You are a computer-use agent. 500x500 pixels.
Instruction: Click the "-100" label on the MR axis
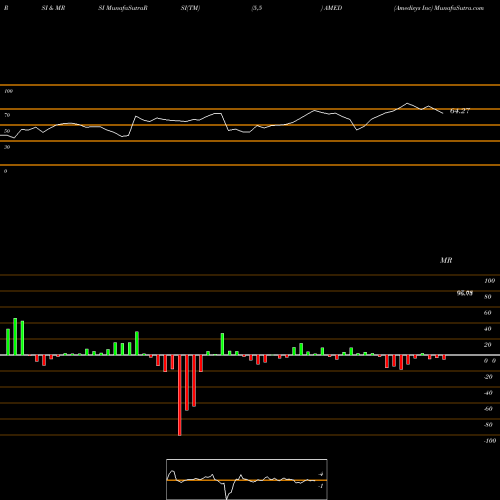coord(490,441)
